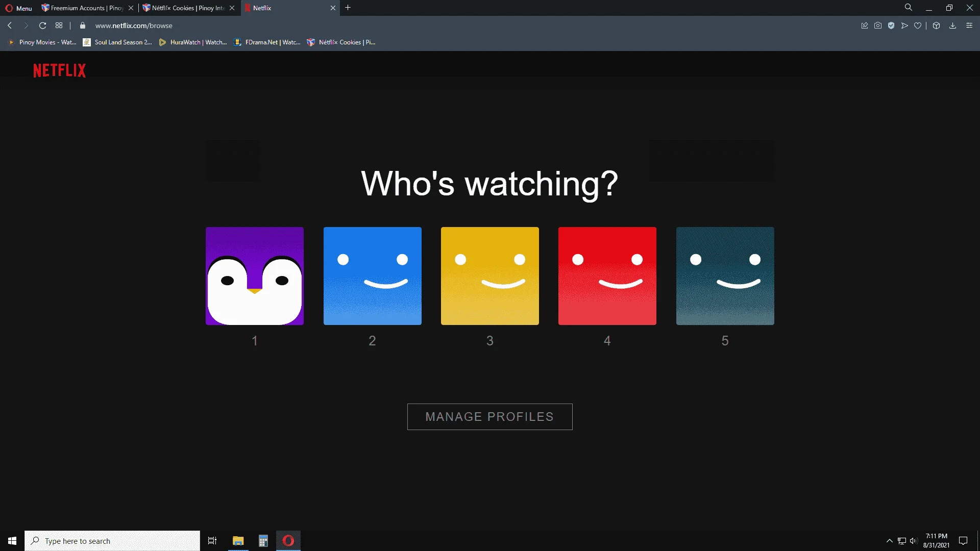
Task: Open Opera tab search magnifier
Action: tap(909, 8)
